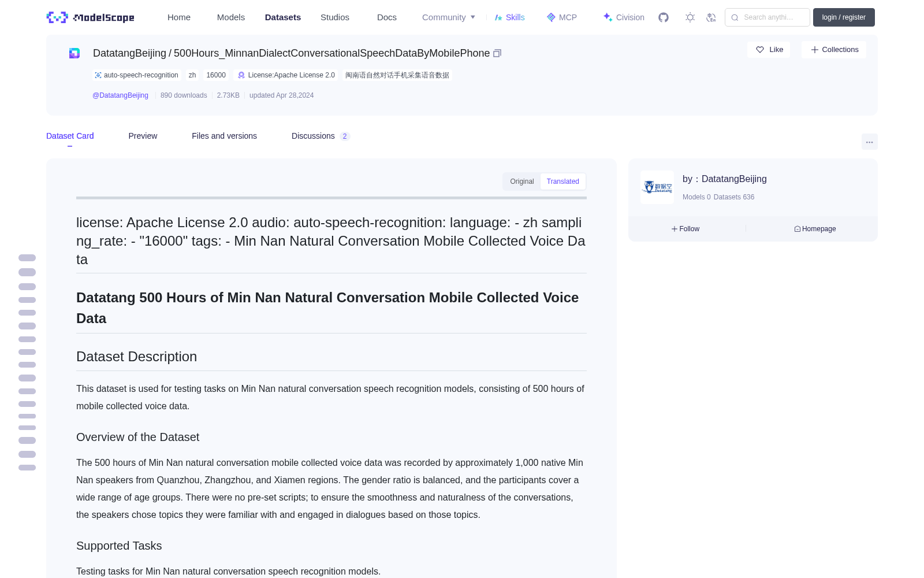Open the Datasets section

(x=283, y=17)
